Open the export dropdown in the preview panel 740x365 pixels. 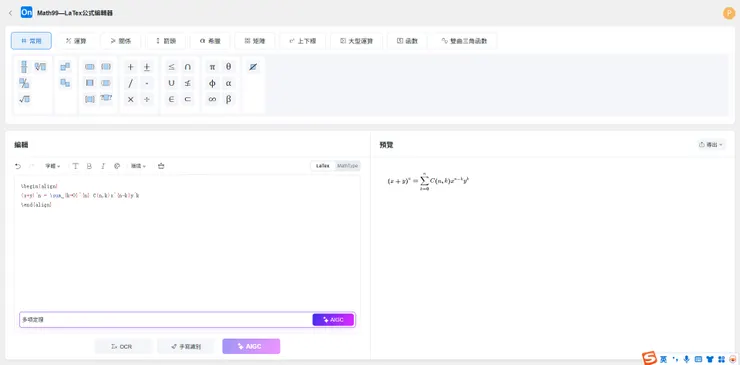(x=711, y=145)
